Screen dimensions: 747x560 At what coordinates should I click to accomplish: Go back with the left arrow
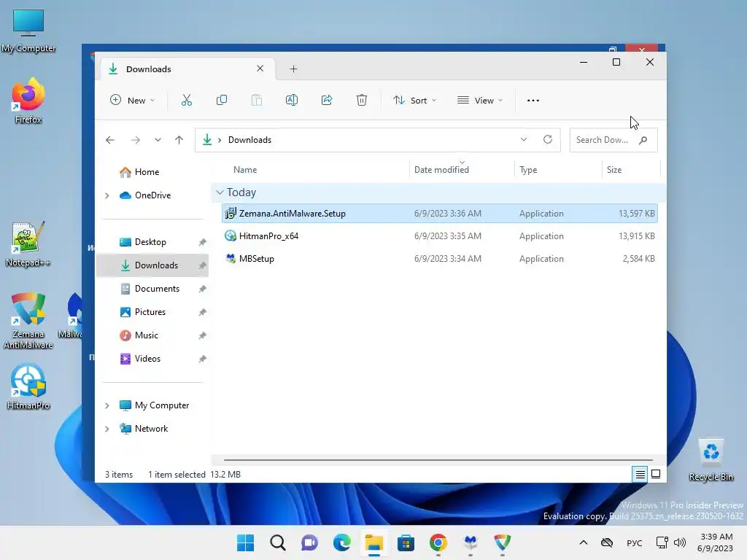(110, 140)
